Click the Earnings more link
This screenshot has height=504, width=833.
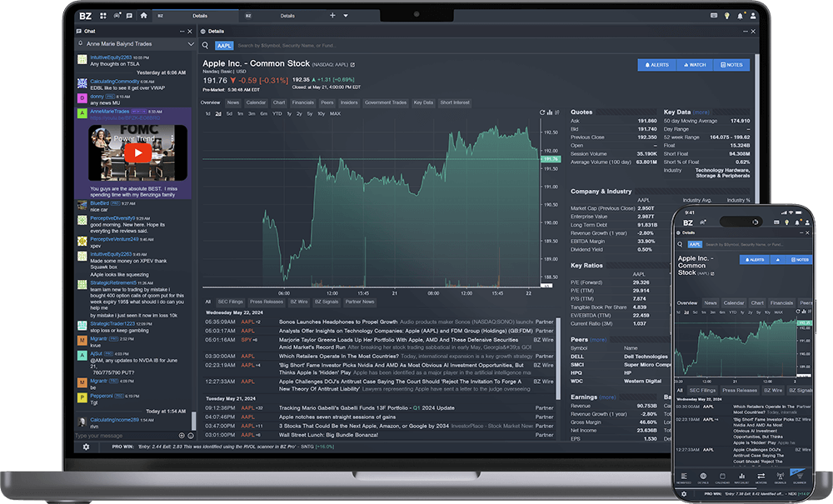point(608,397)
